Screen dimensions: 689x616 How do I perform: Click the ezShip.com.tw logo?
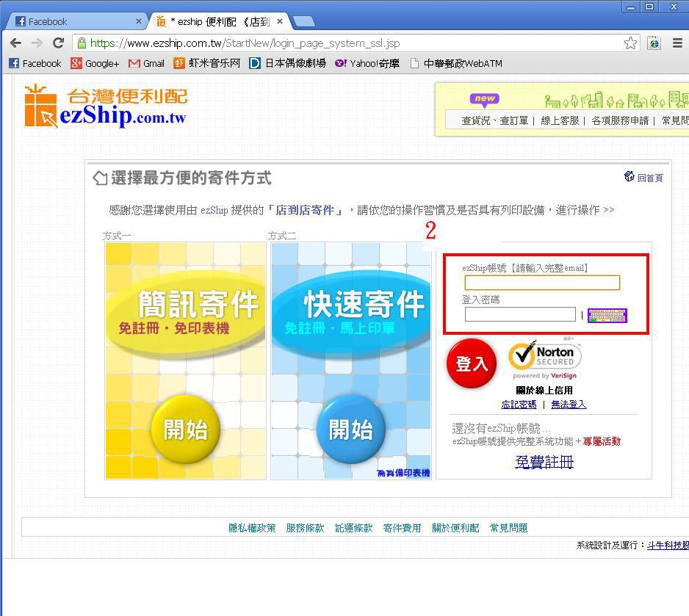[106, 106]
